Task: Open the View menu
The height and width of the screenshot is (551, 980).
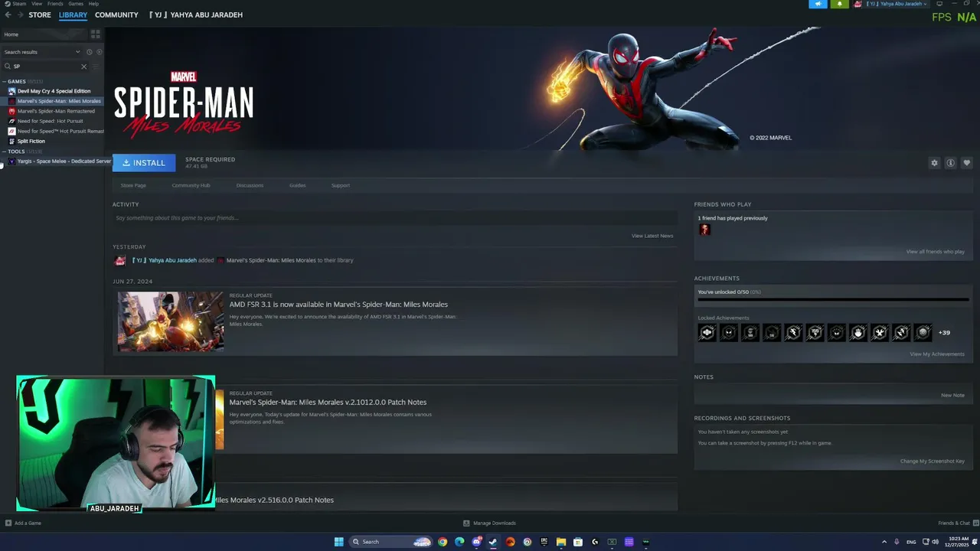Action: (x=37, y=4)
